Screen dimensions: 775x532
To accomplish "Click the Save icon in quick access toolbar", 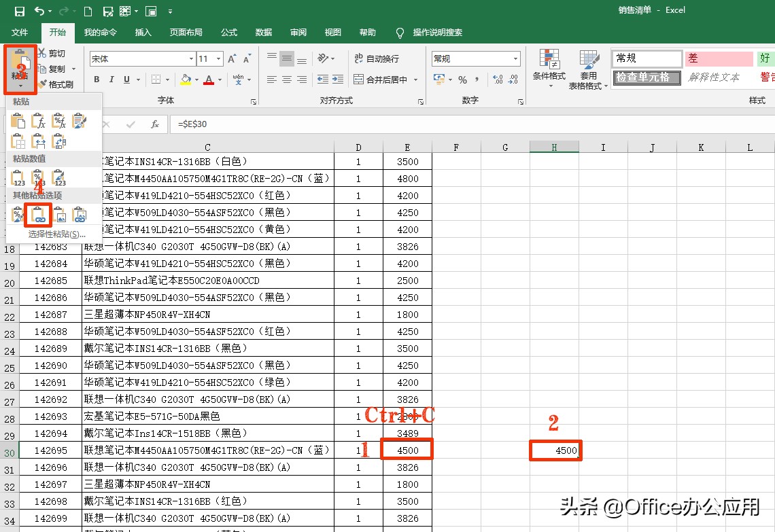I will point(20,11).
